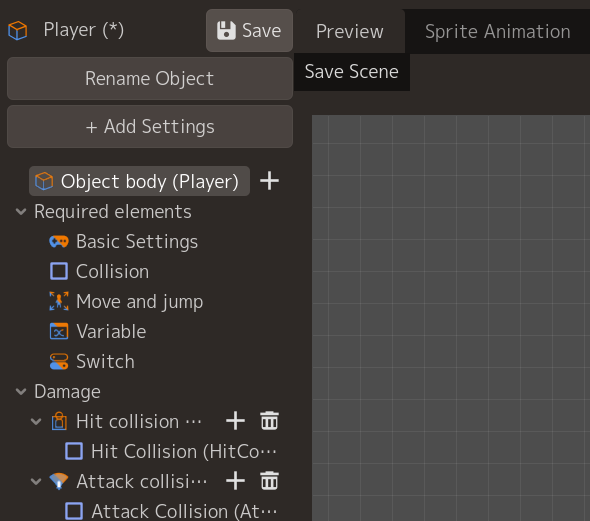This screenshot has width=590, height=521.
Task: Delete the Hit collision group
Action: [269, 421]
